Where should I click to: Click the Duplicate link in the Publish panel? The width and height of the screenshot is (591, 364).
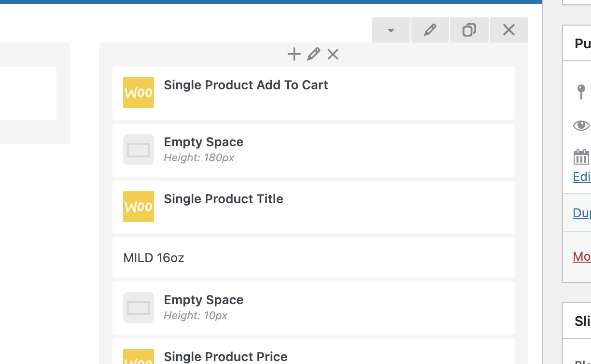coord(582,213)
